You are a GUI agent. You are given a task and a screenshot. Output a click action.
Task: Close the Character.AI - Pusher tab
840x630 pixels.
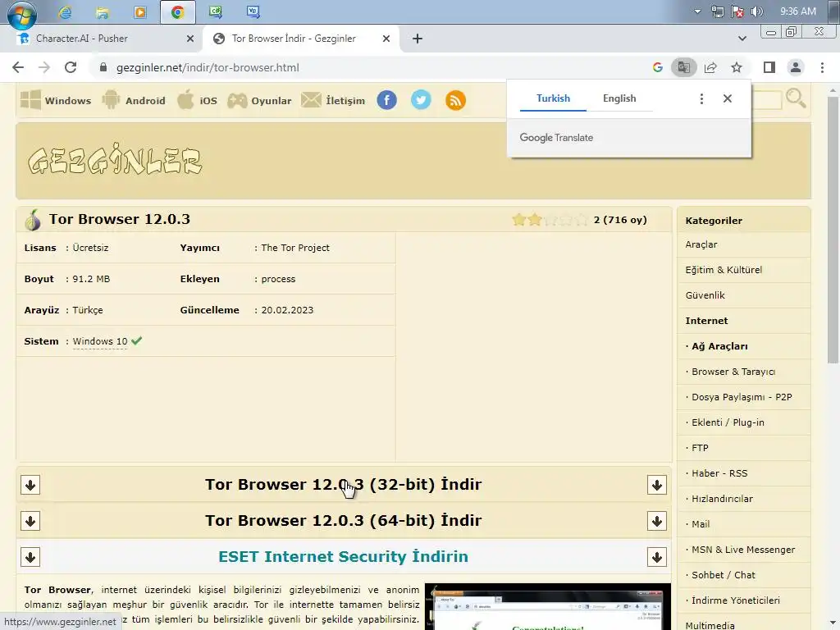point(190,39)
